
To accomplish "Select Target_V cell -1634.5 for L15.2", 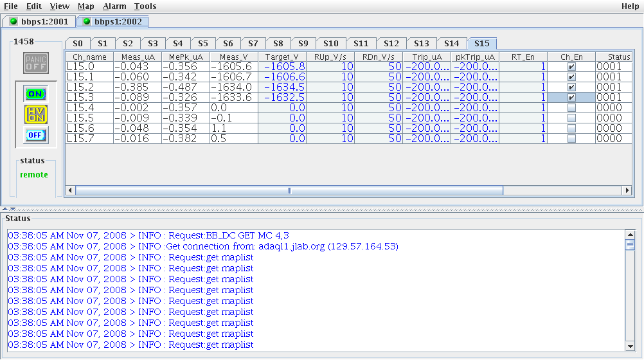I will click(x=282, y=87).
